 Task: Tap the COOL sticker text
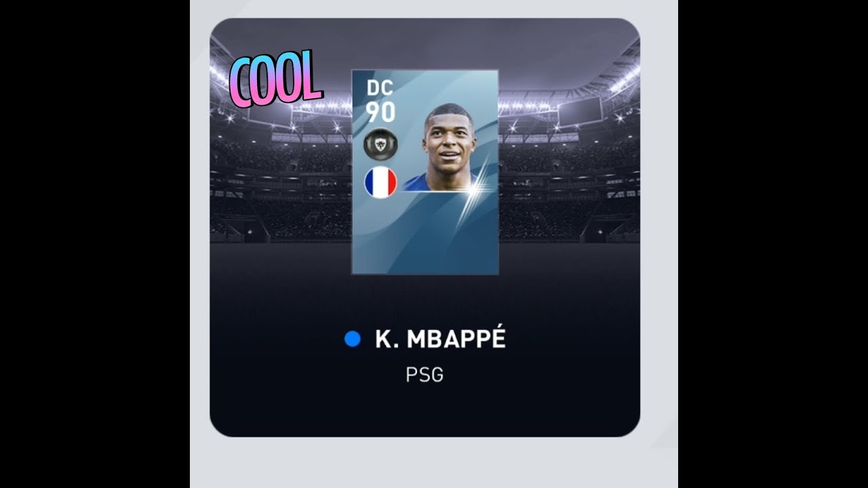275,79
